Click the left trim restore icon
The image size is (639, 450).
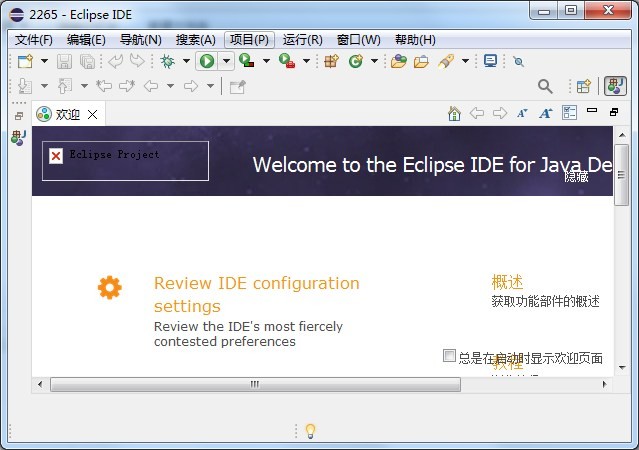pyautogui.click(x=18, y=116)
